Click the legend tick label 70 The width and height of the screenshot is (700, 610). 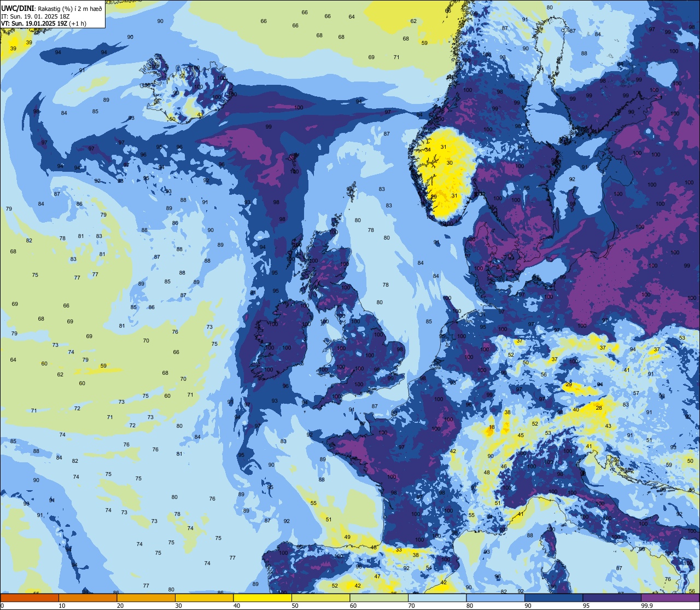pos(412,606)
